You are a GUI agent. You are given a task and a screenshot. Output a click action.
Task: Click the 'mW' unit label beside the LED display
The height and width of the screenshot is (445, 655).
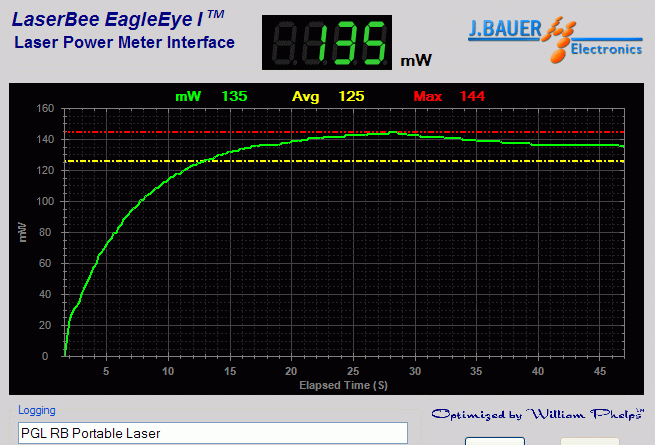[x=416, y=61]
